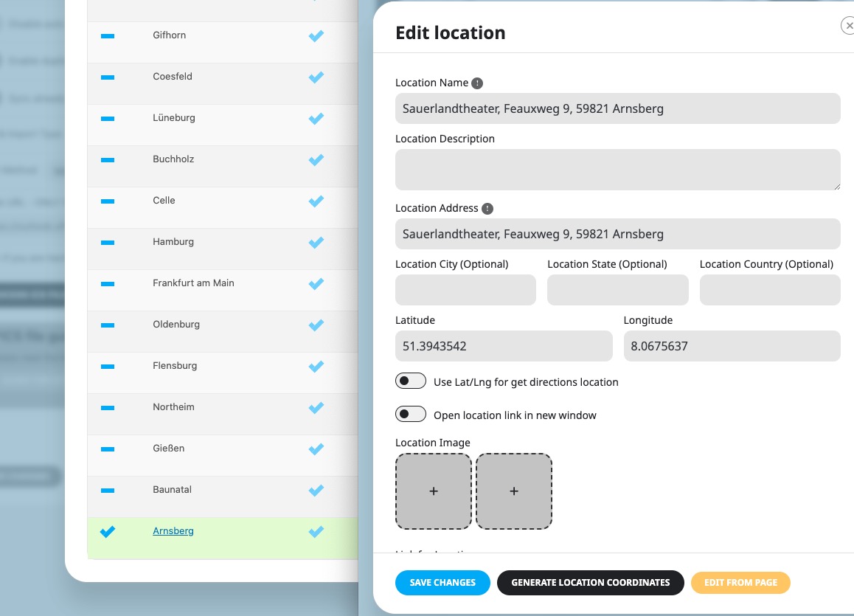Close the Edit location panel
Viewport: 854px width, 616px height.
pos(849,26)
